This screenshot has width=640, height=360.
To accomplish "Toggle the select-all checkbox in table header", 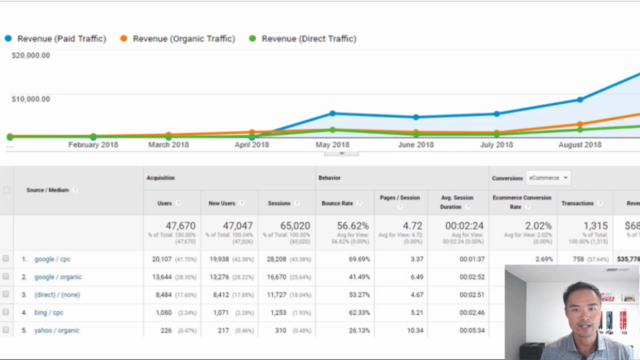I will pos(6,190).
